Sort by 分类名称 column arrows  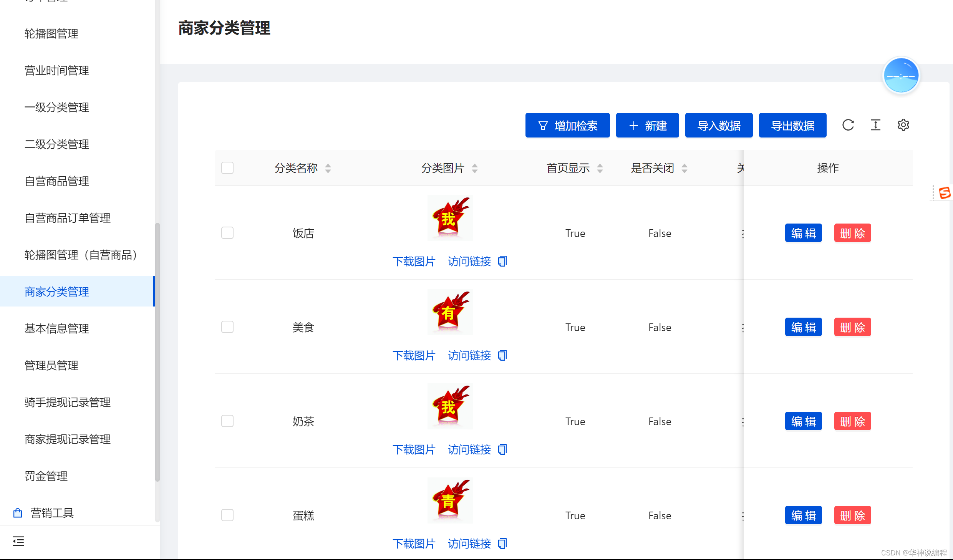(328, 168)
